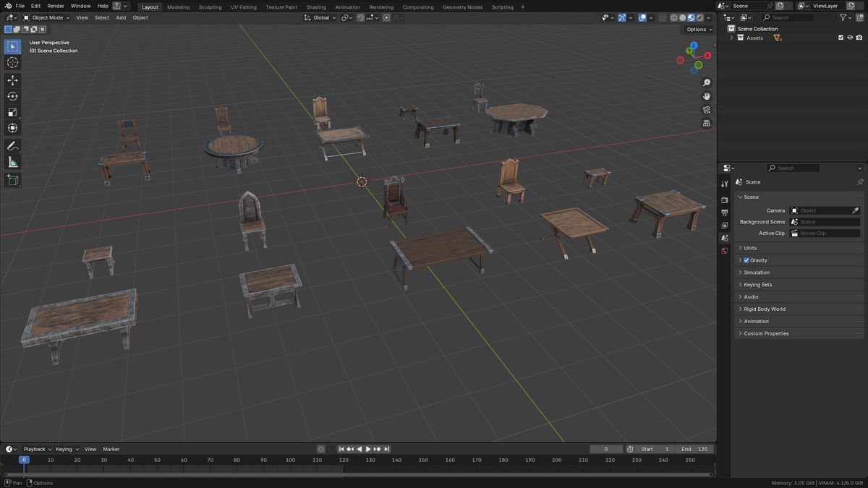
Task: Click the Zoom viewport magnifier icon
Action: pos(707,82)
